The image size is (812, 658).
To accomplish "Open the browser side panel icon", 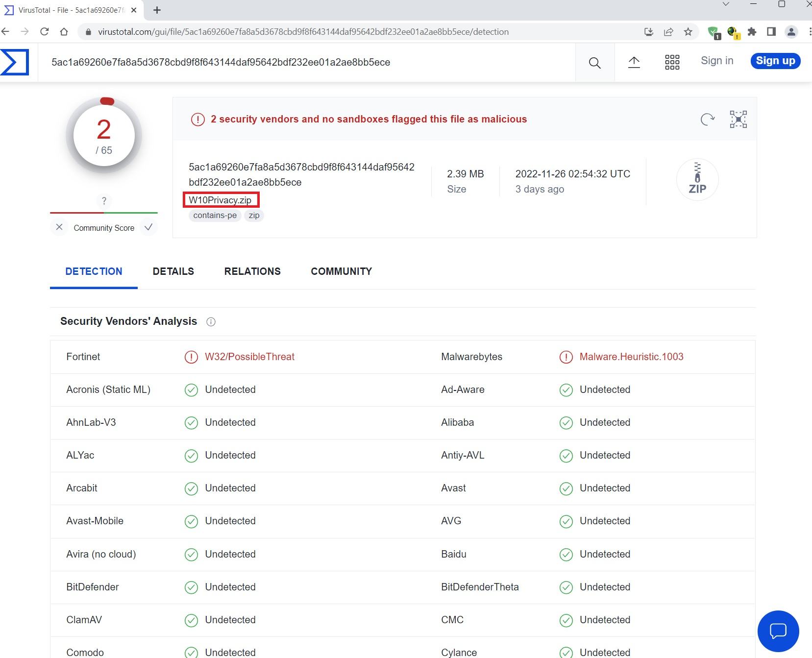I will tap(771, 32).
